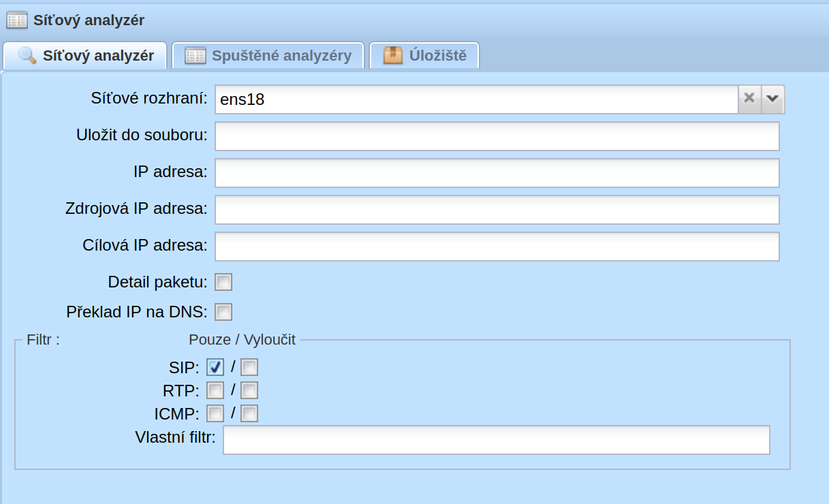829x504 pixels.
Task: Focus the Síťové rozhraní field showing ens18
Action: click(x=477, y=99)
